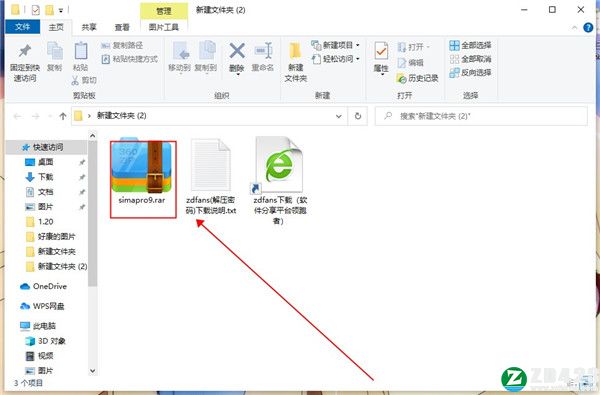This screenshot has height=395, width=600.
Task: Click Invert selection in ribbon
Action: (470, 72)
